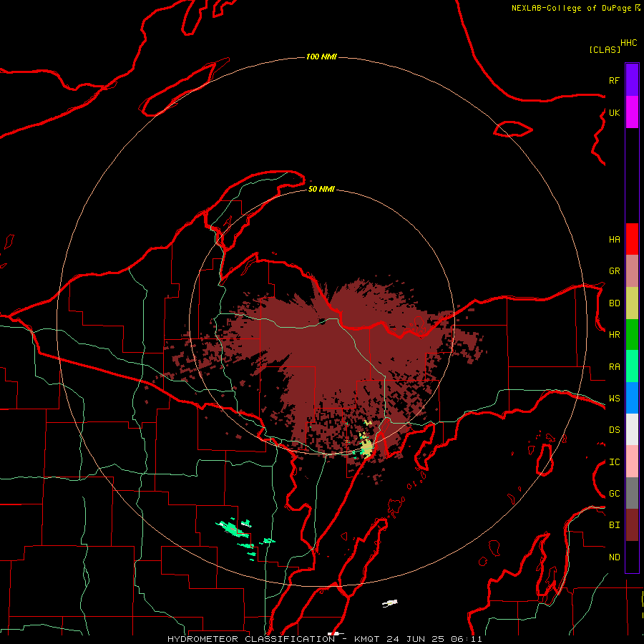644x644 pixels.
Task: Click the GC legend label
Action: coord(614,494)
